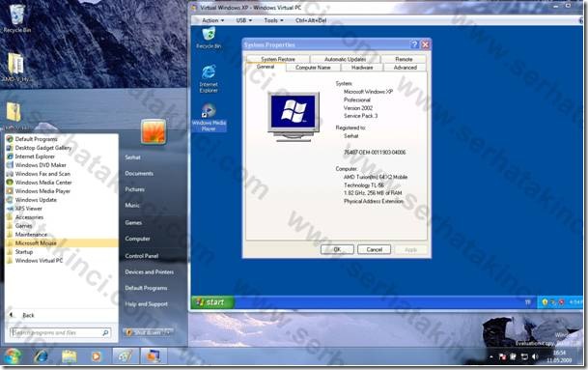Screen dimensions: 588x370
Task: Launch Desktop Gadget Gallery
Action: pyautogui.click(x=42, y=148)
